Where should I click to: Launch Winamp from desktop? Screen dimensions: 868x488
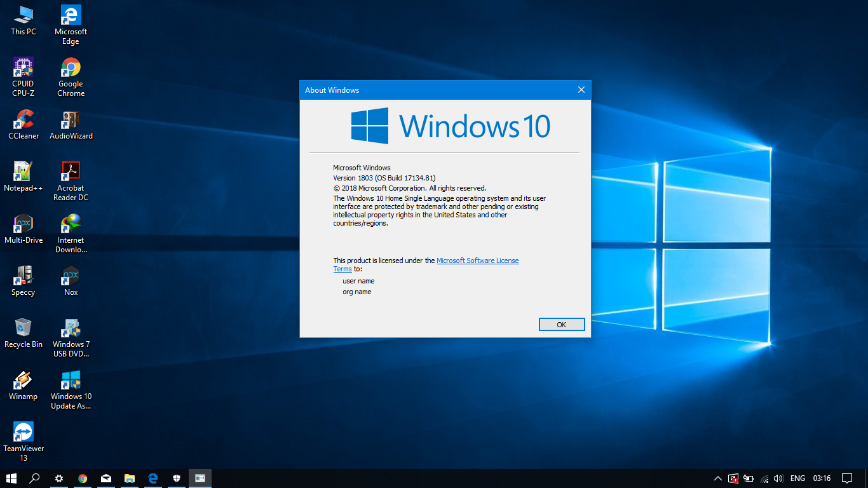24,385
